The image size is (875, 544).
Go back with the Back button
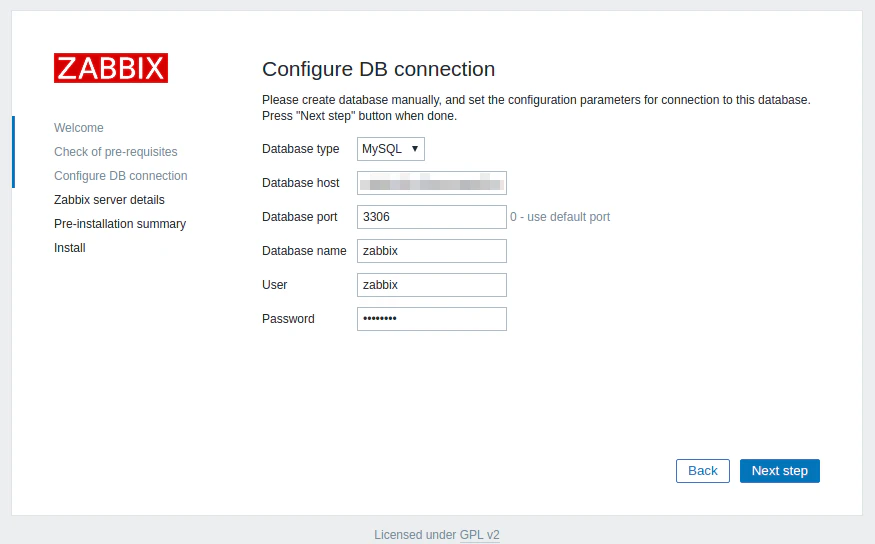pyautogui.click(x=703, y=471)
